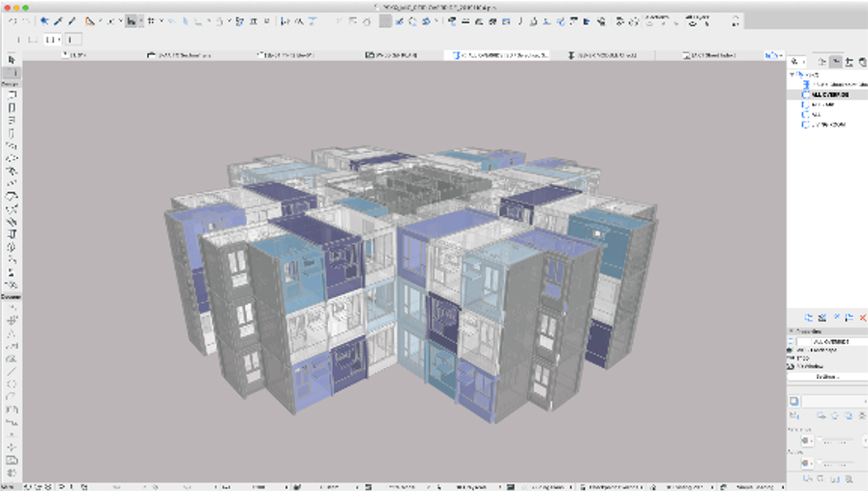This screenshot has width=868, height=491.
Task: Select the Roof tool in Design toolbox
Action: click(x=11, y=197)
